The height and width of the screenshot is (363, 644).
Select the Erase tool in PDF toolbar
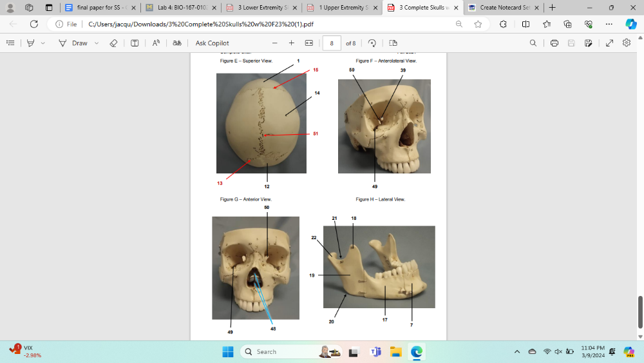tap(113, 43)
